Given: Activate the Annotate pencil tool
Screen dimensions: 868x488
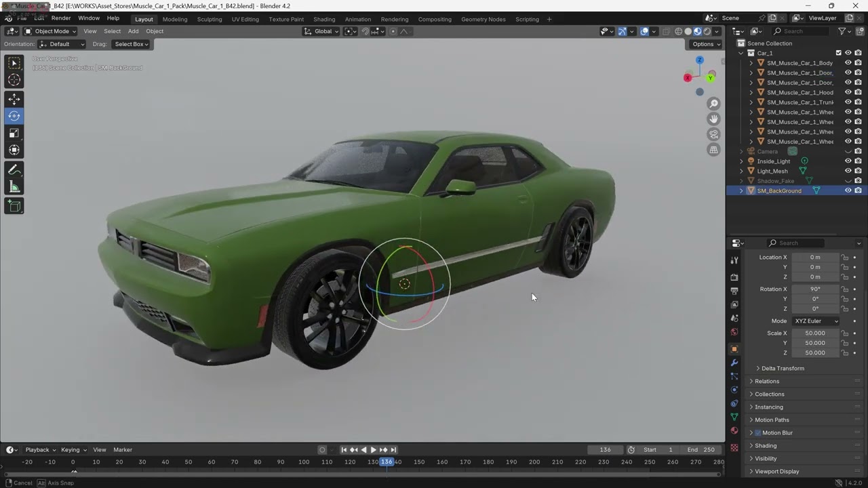Looking at the screenshot, I should pos(14,170).
